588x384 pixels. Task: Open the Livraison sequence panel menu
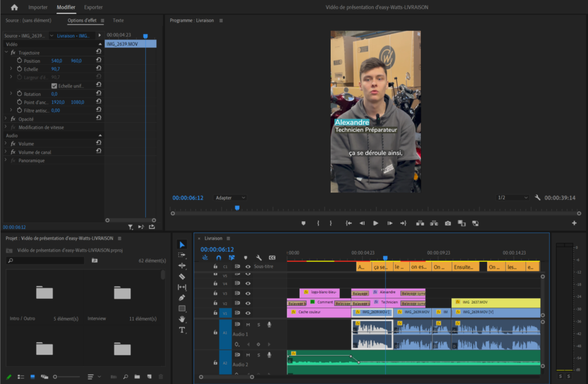[229, 239]
